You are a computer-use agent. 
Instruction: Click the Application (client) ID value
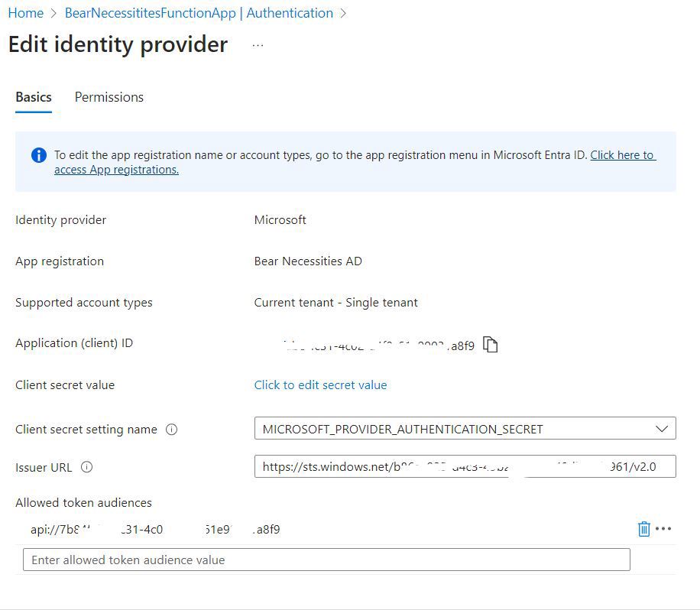(x=380, y=346)
